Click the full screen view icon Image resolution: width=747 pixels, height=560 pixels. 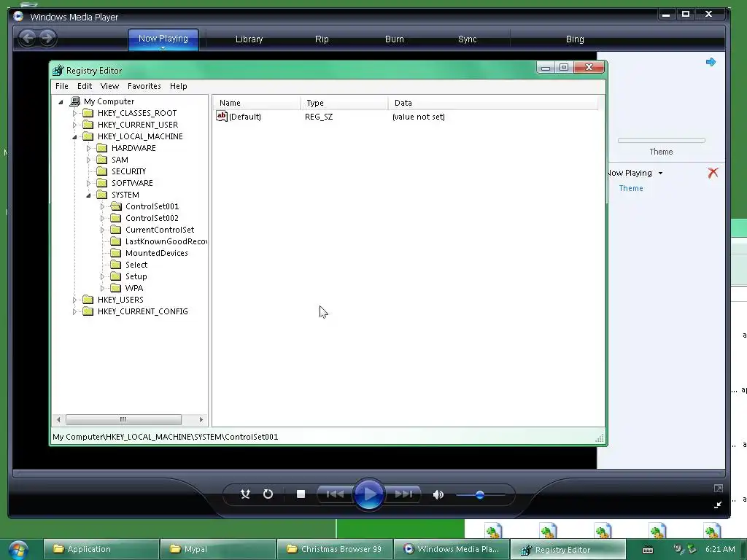[x=718, y=488]
